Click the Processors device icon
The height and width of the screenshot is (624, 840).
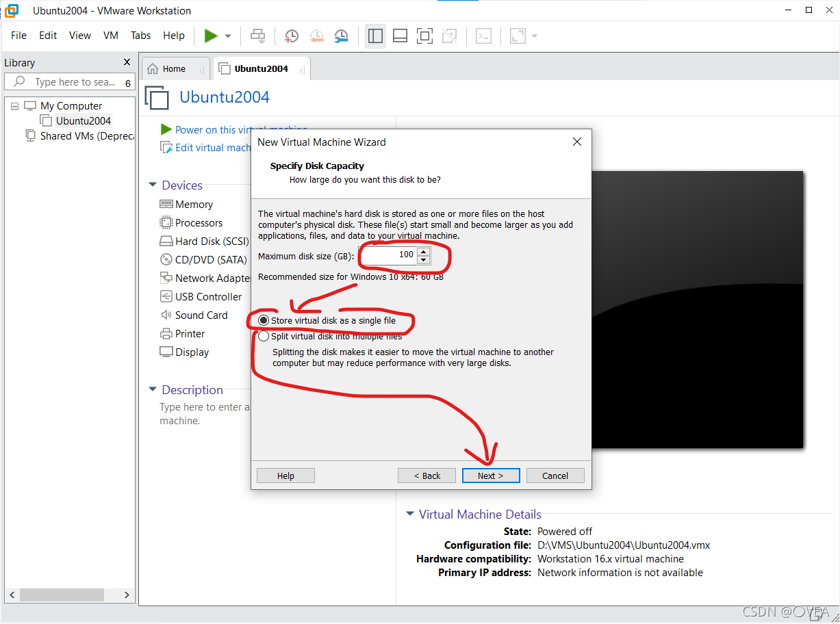point(166,223)
